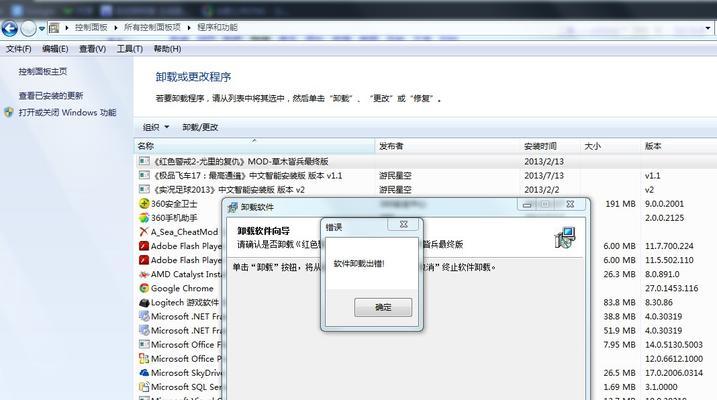Viewport: 717px width, 400px height.
Task: Sort list by 名称 column header
Action: (254, 146)
